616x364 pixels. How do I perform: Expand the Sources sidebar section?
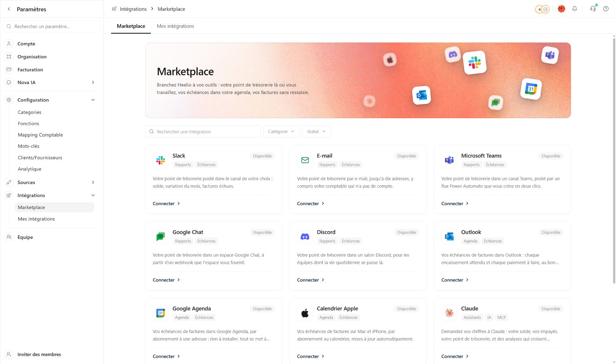coord(93,182)
